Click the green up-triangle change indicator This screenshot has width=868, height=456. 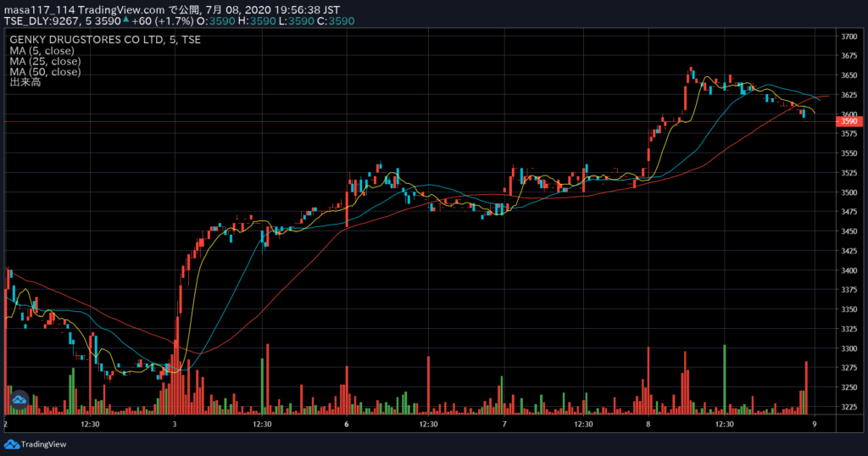(126, 20)
